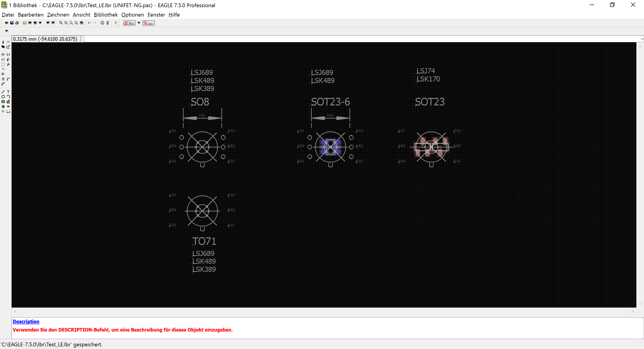Click the Stop command icon
The height and width of the screenshot is (349, 644).
coord(102,23)
